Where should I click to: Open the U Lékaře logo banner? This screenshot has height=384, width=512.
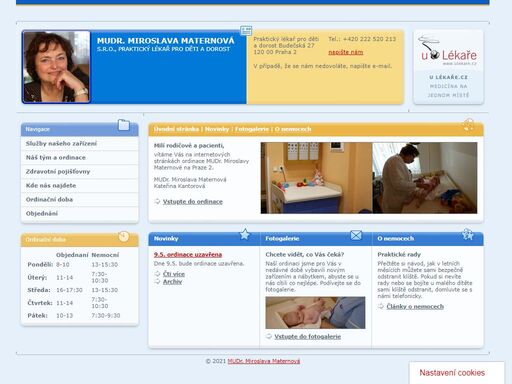[448, 67]
